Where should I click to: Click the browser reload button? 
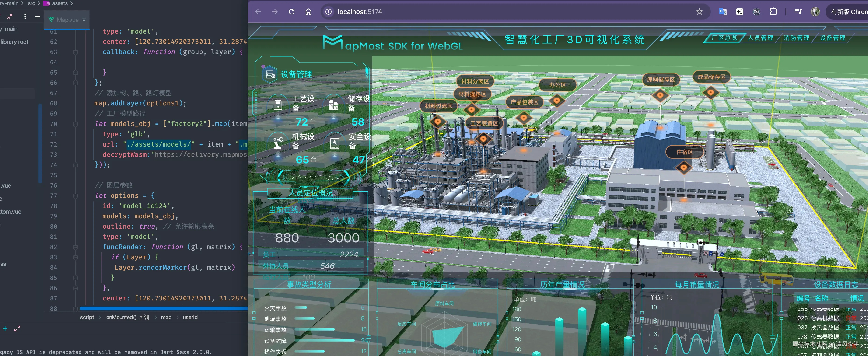[x=292, y=12]
